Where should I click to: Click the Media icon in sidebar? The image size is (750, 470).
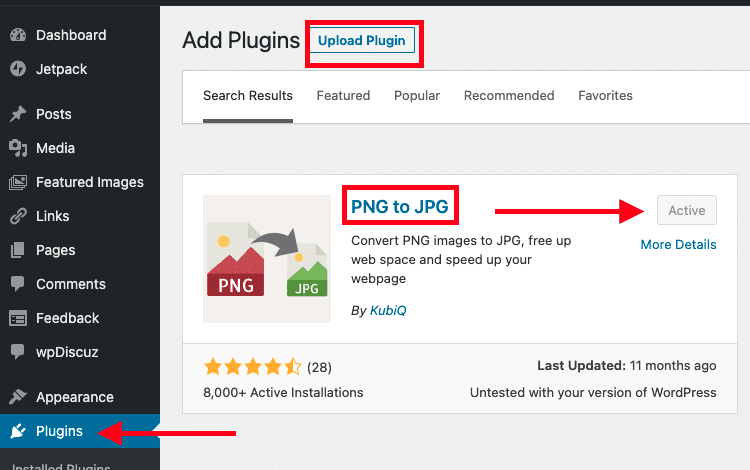click(18, 148)
